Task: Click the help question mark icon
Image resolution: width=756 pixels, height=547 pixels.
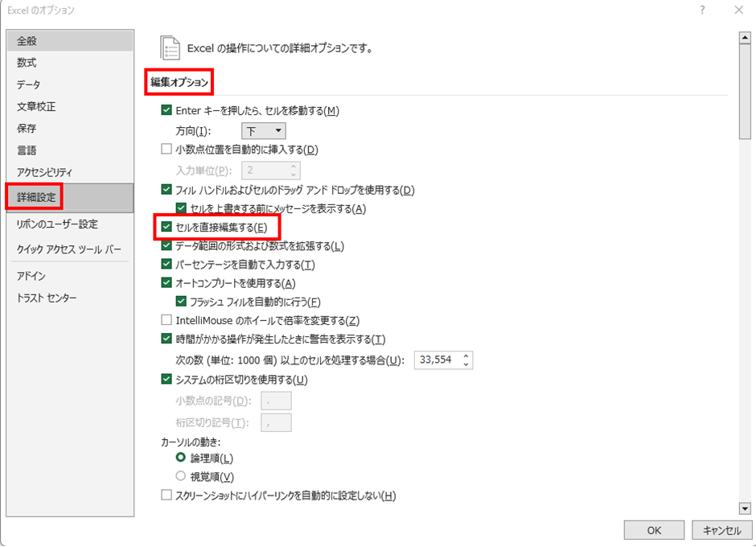Action: coord(702,10)
